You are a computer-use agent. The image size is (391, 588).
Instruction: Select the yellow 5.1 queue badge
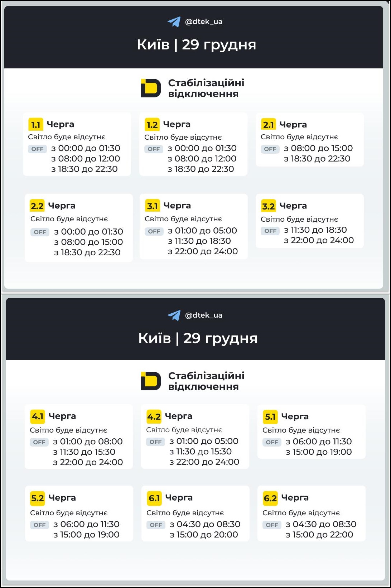270,416
